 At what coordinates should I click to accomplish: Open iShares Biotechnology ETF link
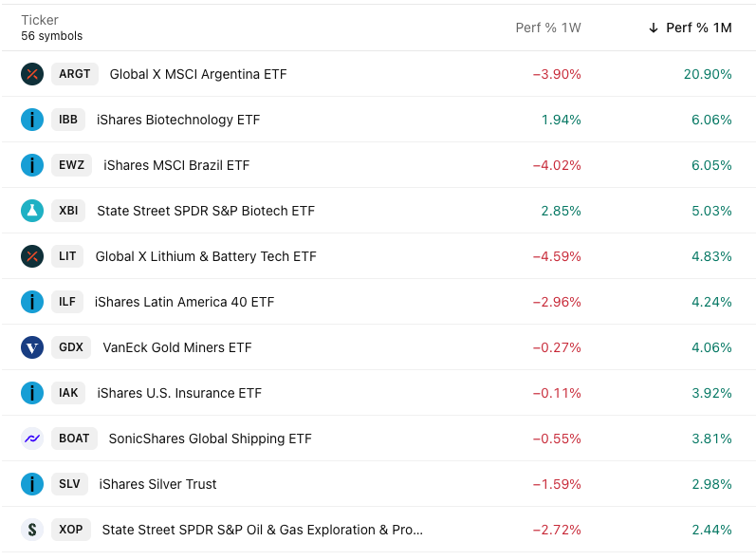pyautogui.click(x=178, y=120)
